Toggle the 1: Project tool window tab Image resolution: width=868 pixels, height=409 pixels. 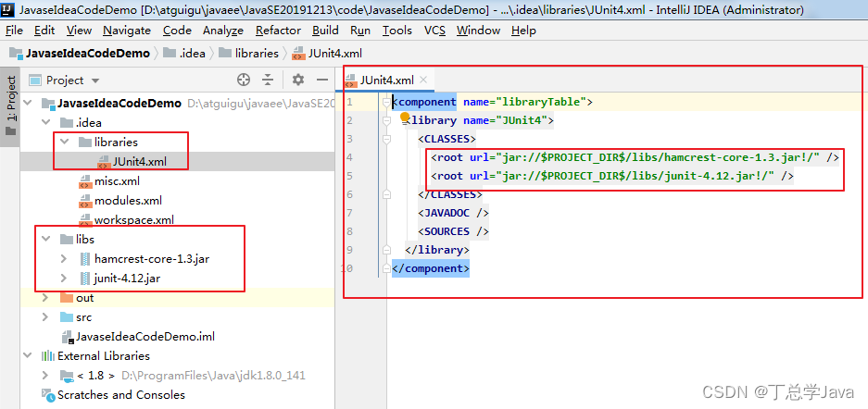click(x=10, y=106)
